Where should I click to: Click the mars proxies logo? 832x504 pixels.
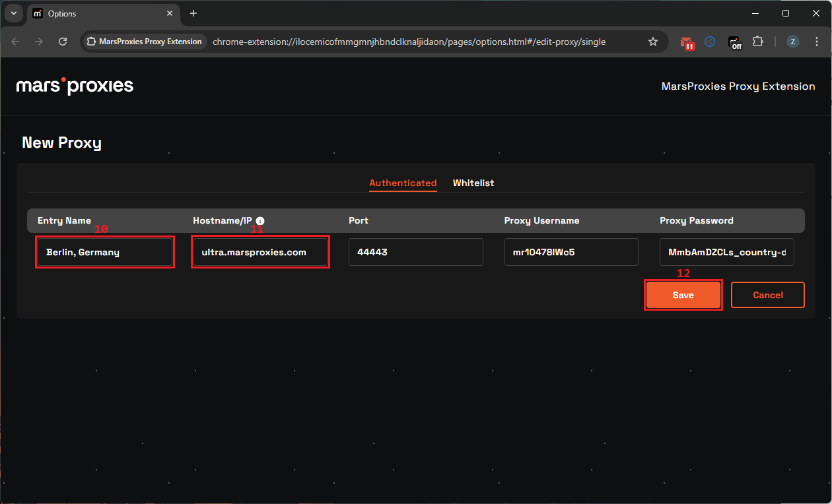tap(75, 86)
